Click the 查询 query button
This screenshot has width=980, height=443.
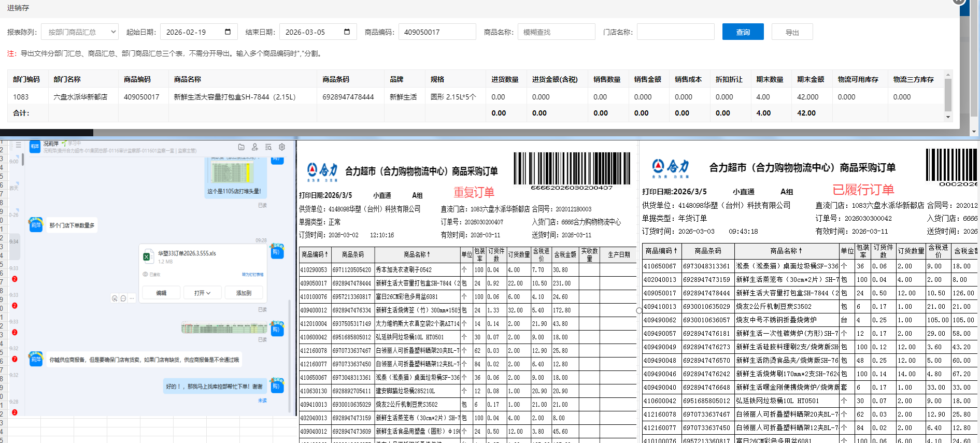[x=743, y=32]
